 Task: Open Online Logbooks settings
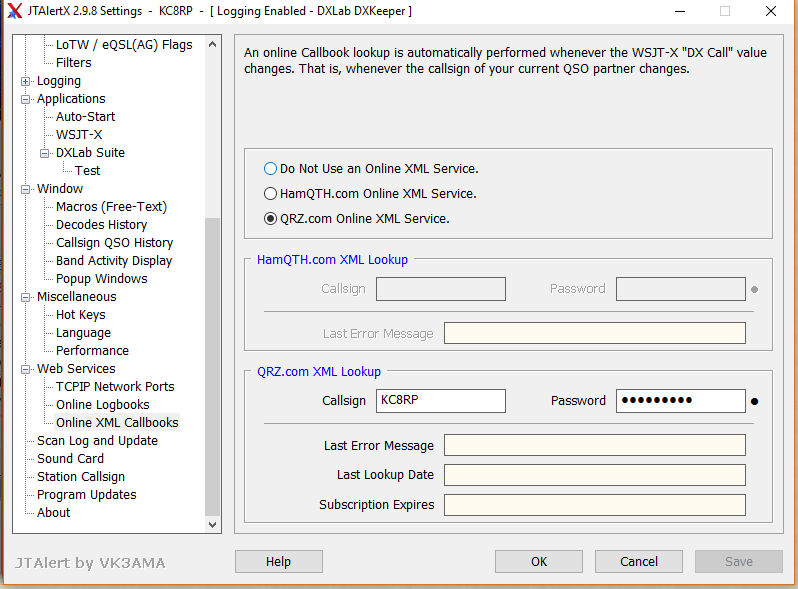[x=102, y=405]
